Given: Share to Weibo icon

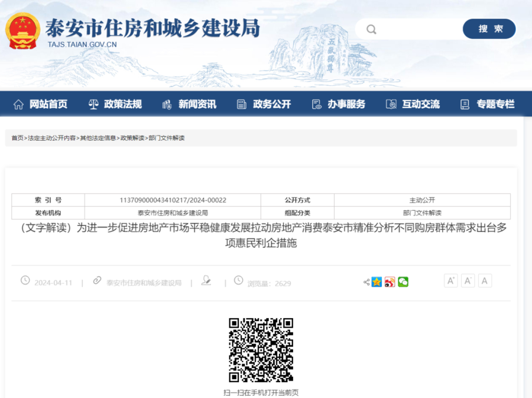Looking at the screenshot, I should pos(390,282).
